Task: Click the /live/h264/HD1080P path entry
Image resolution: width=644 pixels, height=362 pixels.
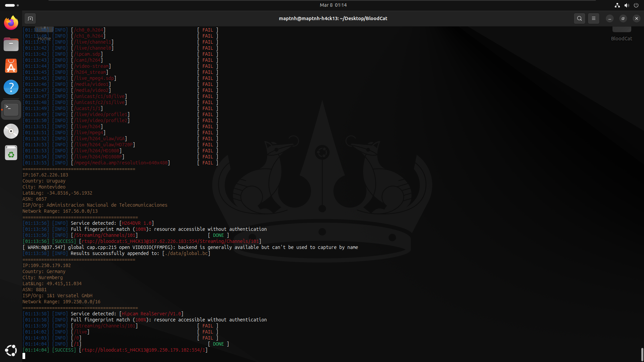Action: [x=98, y=157]
